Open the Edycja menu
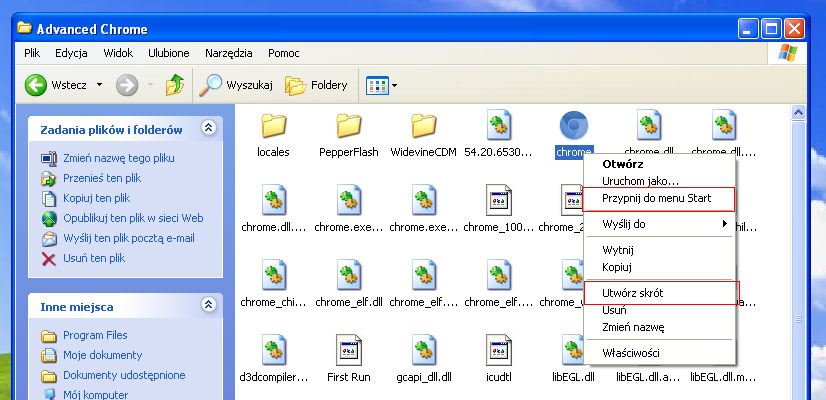The image size is (826, 400). (x=71, y=53)
